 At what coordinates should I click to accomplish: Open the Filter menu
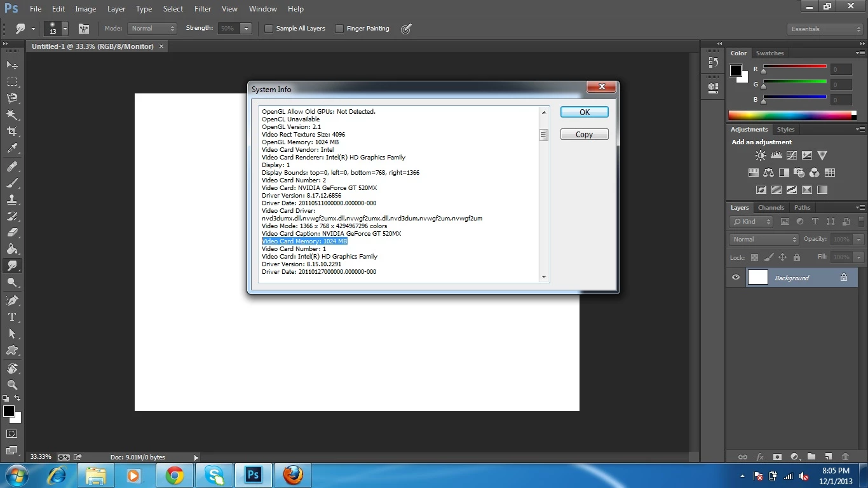[x=203, y=9]
